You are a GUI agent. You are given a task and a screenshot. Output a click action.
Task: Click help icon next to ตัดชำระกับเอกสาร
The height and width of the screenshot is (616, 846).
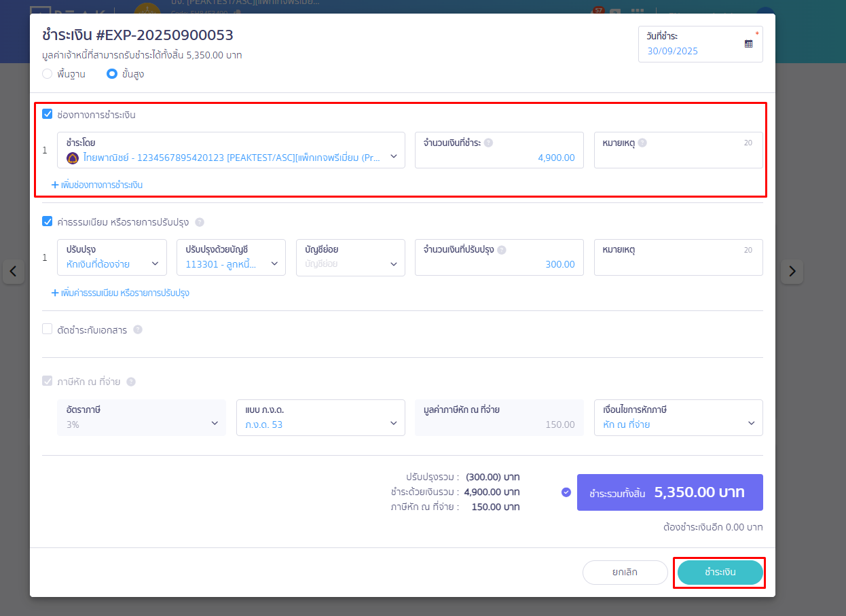coord(138,329)
